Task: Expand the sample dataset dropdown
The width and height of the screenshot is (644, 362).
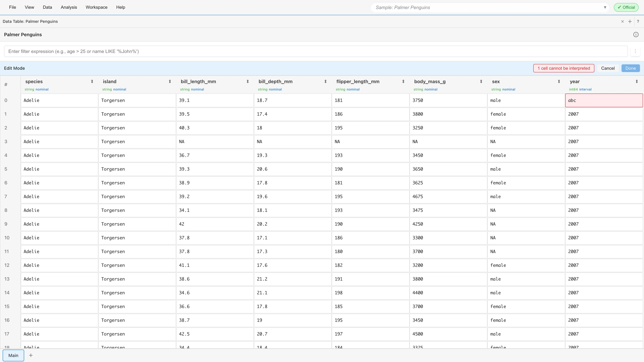Action: click(x=605, y=8)
